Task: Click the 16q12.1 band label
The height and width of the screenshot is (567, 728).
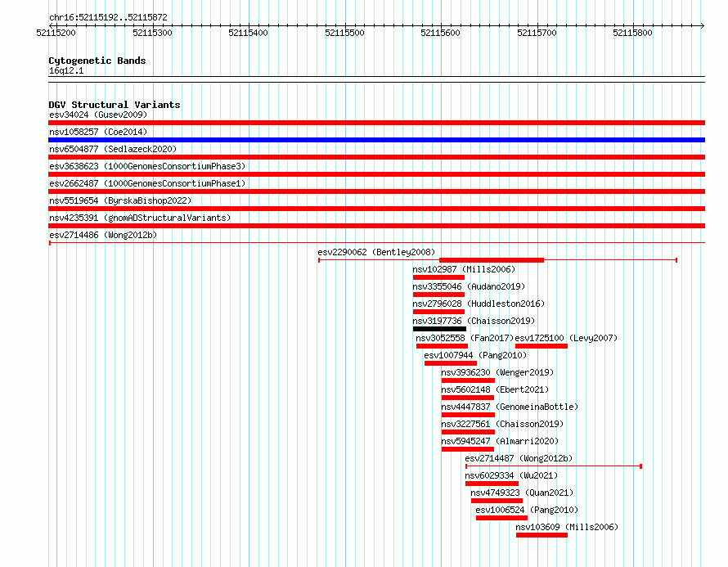Action: pos(66,70)
